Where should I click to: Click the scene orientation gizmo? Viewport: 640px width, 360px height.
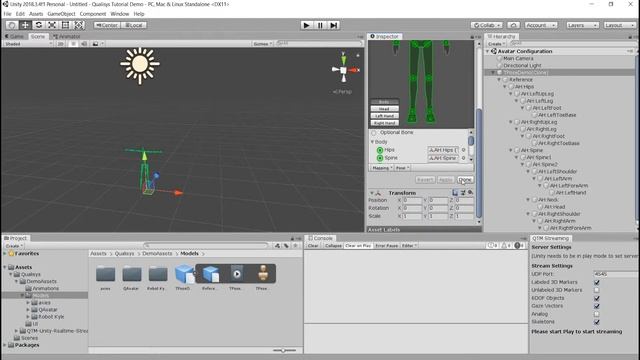[x=344, y=70]
